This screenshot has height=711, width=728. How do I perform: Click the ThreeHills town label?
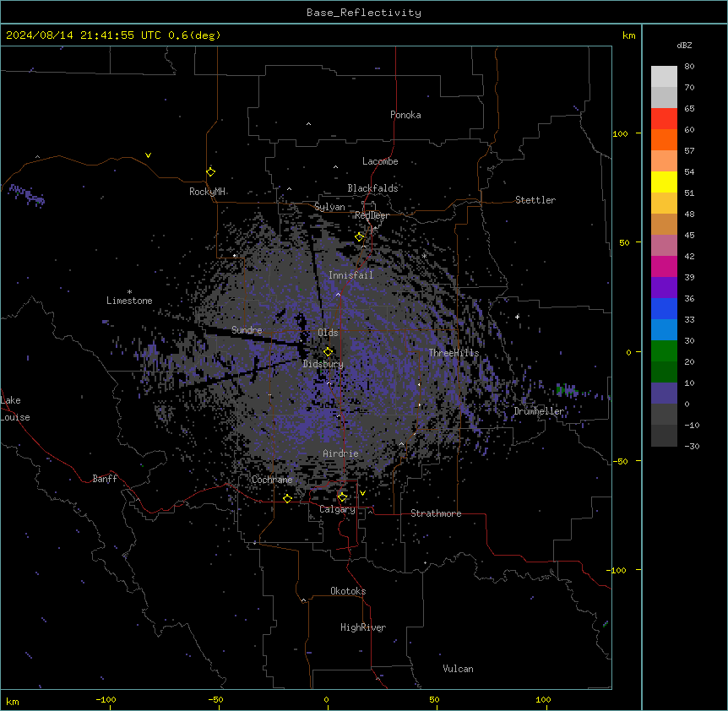click(x=454, y=353)
